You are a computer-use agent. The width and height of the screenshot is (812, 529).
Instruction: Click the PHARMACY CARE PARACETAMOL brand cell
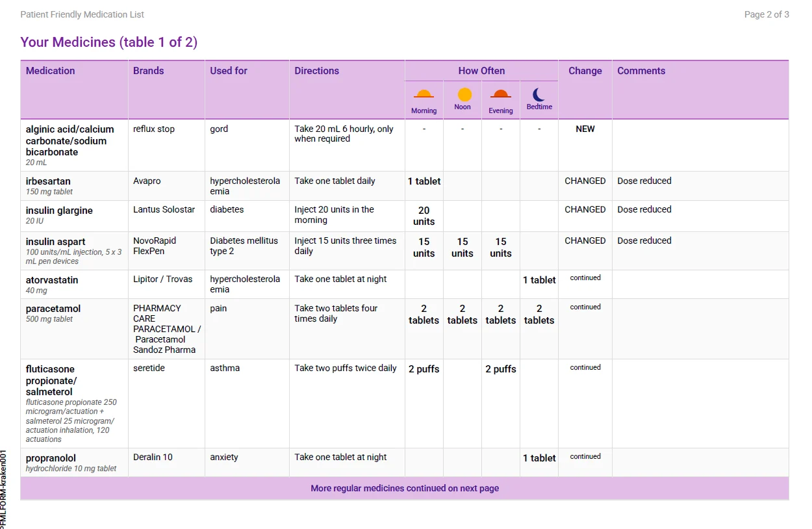tap(167, 329)
